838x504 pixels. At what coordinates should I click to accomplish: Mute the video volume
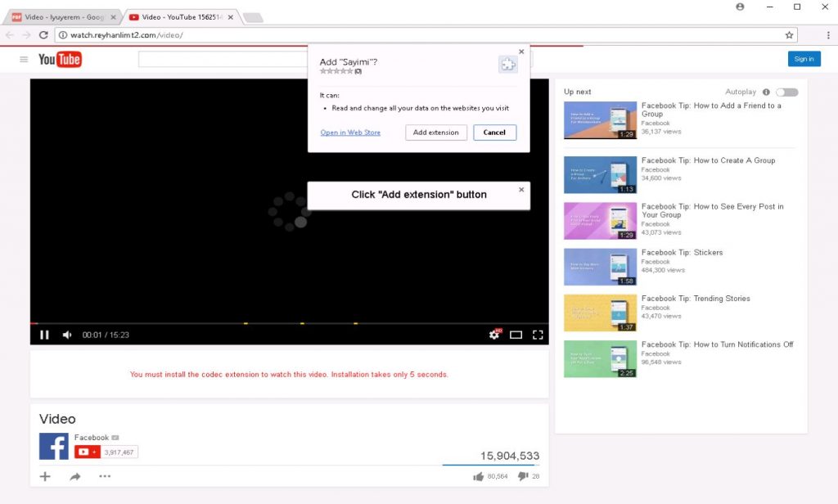(67, 335)
